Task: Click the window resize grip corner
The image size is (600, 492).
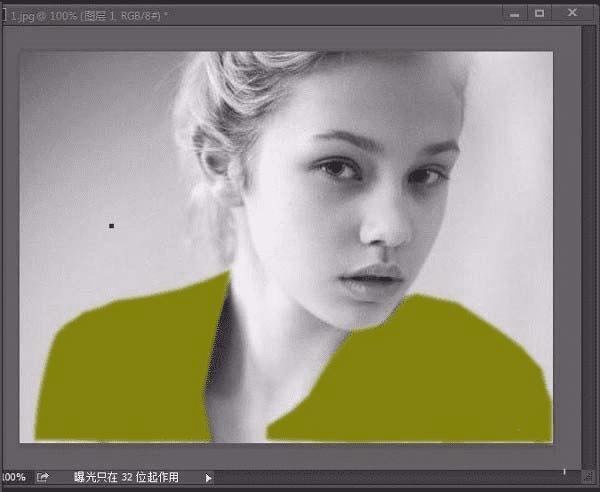Action: click(587, 476)
